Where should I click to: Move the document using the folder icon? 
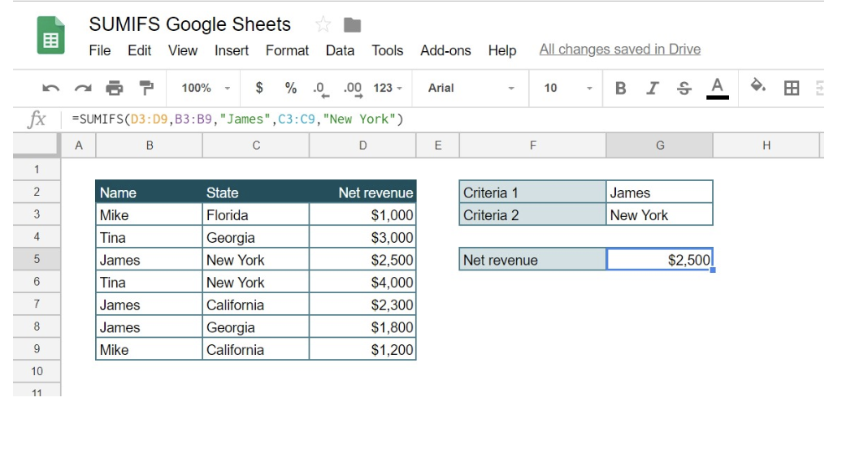[352, 25]
